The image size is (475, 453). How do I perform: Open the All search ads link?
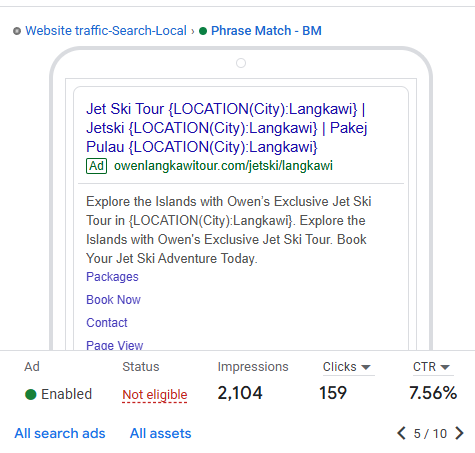tap(60, 434)
